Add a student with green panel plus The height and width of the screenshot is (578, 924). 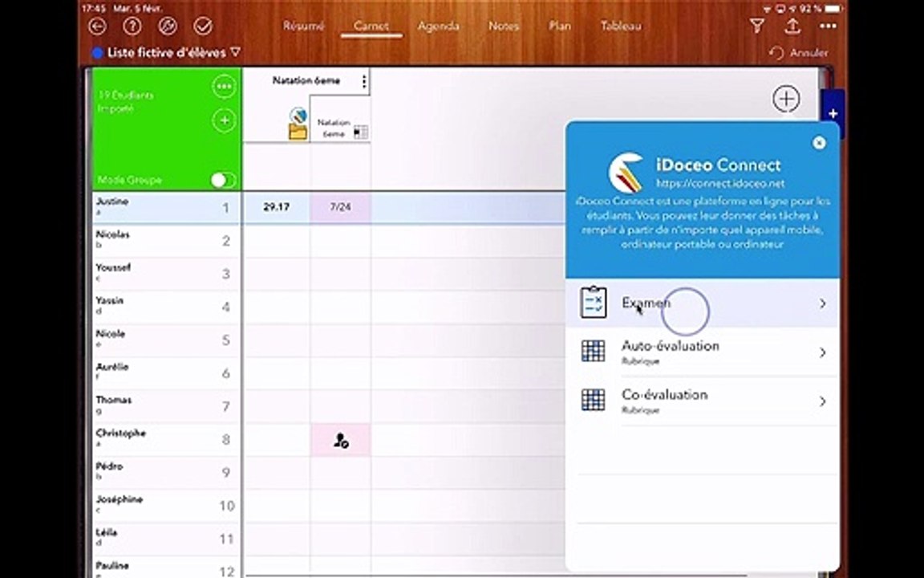pyautogui.click(x=224, y=121)
